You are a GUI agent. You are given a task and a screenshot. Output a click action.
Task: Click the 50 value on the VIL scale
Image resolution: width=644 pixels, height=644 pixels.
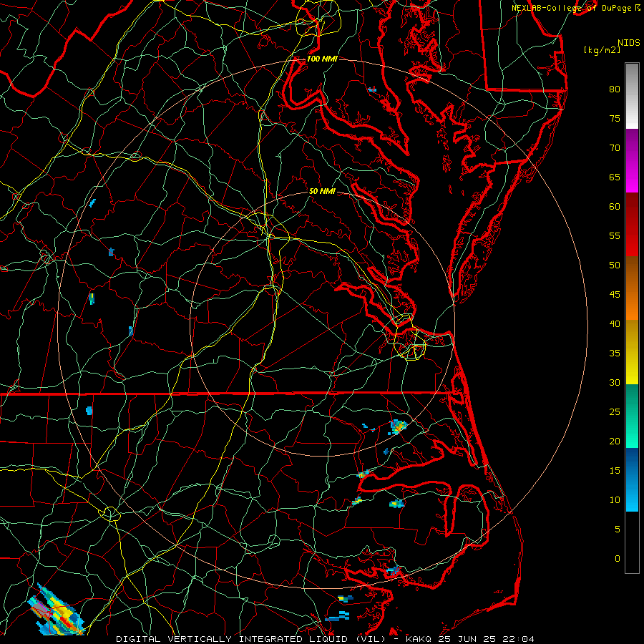[x=615, y=265]
